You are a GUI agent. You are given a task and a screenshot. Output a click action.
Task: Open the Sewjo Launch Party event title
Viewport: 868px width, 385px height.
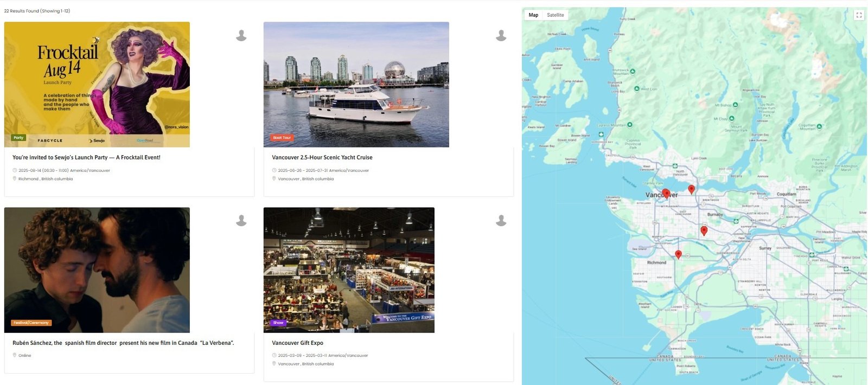point(86,157)
